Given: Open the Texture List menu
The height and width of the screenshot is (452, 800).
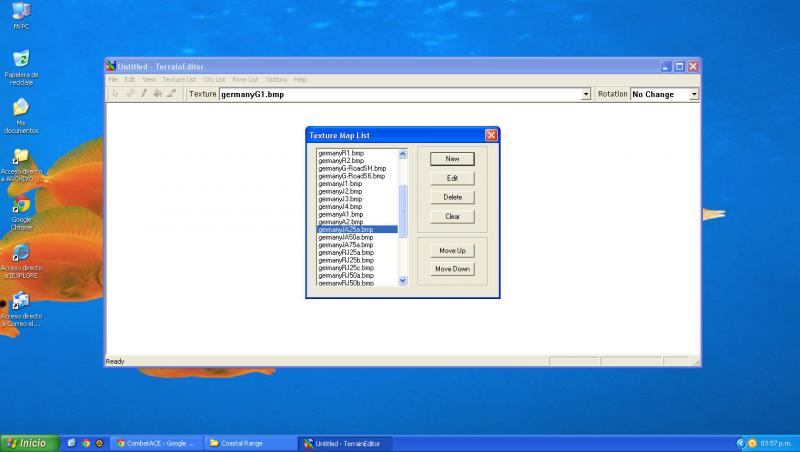Looking at the screenshot, I should point(179,80).
